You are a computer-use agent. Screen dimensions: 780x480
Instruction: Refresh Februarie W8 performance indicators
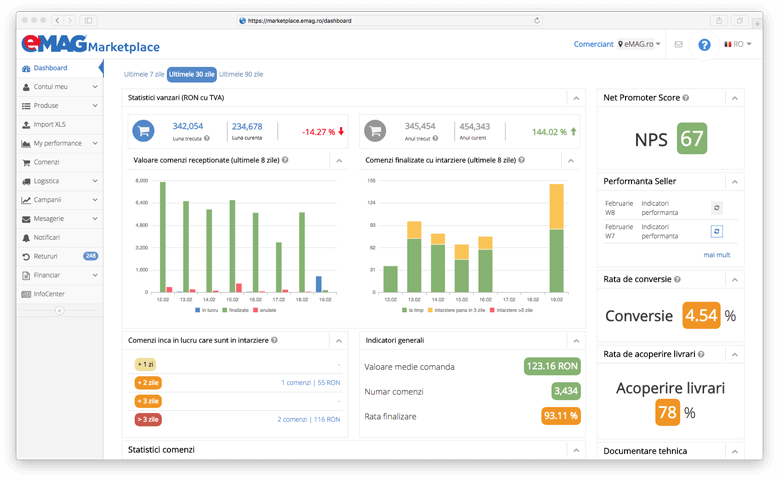tap(717, 208)
